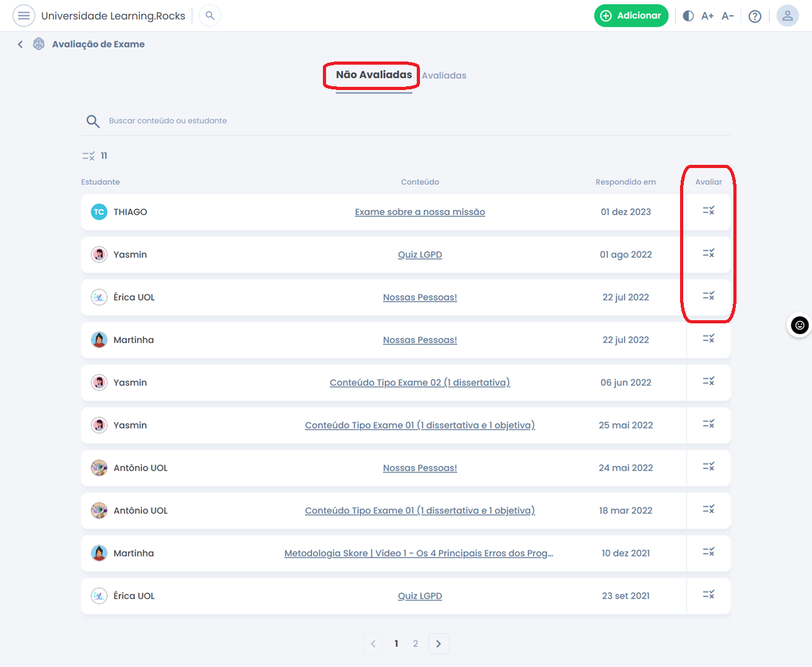Click the Avaliar column header
The height and width of the screenshot is (667, 812).
coord(709,182)
